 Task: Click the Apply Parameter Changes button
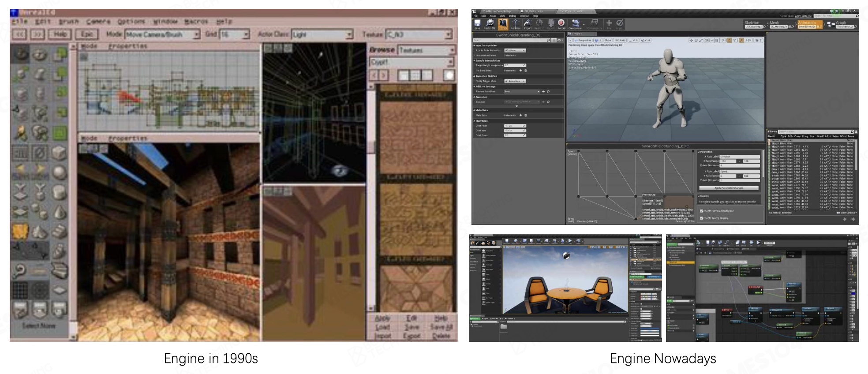point(729,188)
